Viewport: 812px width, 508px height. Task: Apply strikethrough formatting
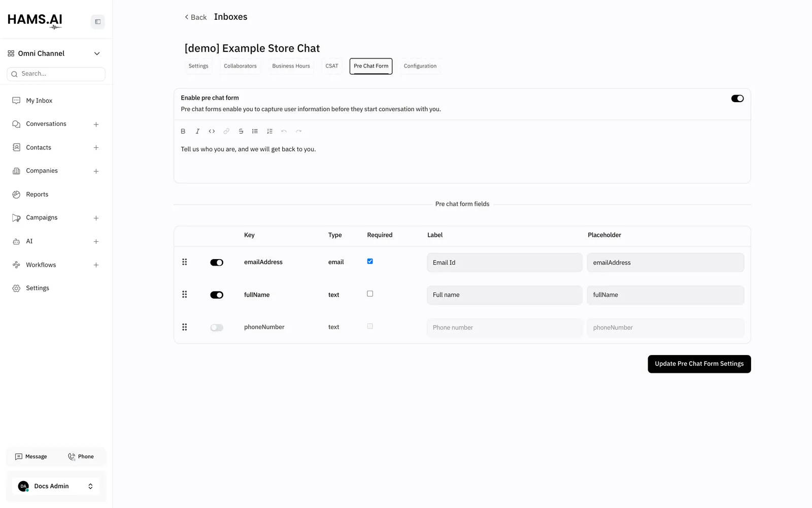point(241,131)
